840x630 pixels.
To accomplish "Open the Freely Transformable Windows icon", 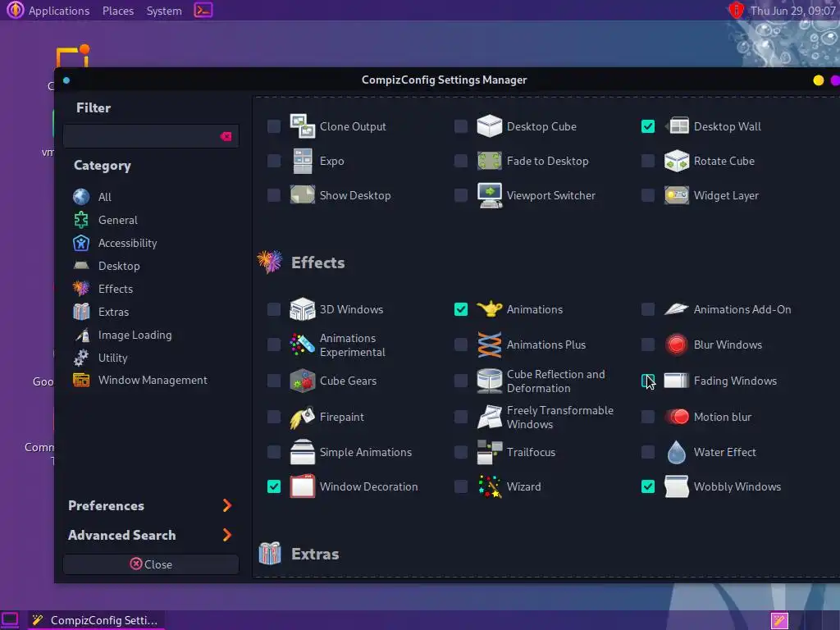I will click(489, 417).
